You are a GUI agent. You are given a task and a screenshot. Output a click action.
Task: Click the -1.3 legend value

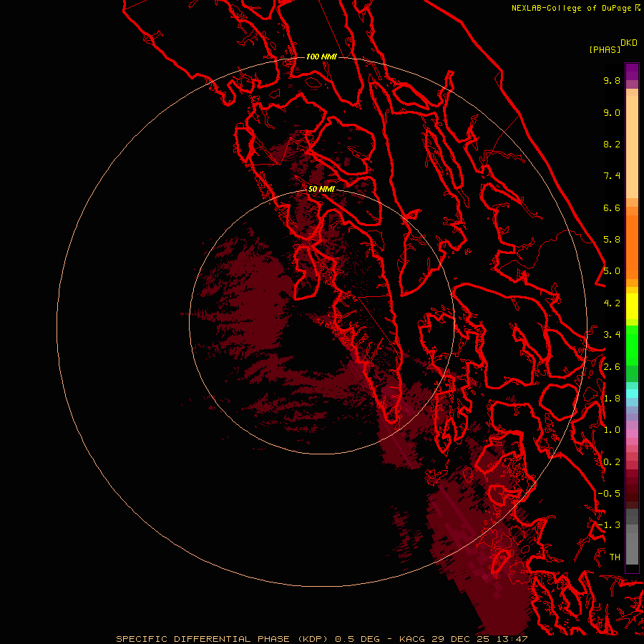click(609, 525)
